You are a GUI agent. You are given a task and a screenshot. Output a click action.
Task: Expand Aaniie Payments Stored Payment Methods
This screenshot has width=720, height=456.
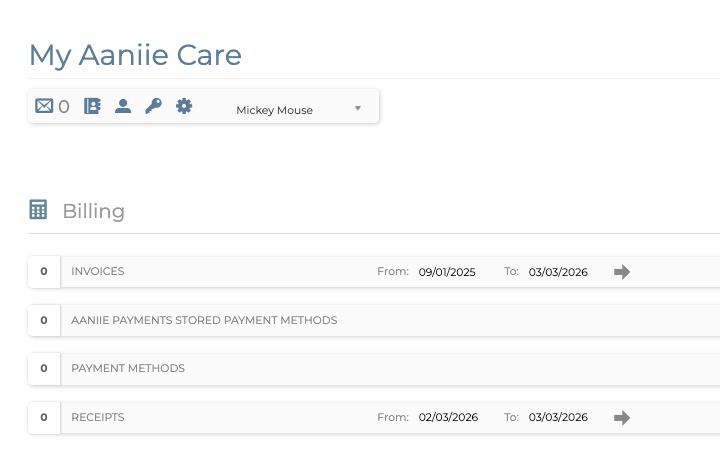pos(204,321)
